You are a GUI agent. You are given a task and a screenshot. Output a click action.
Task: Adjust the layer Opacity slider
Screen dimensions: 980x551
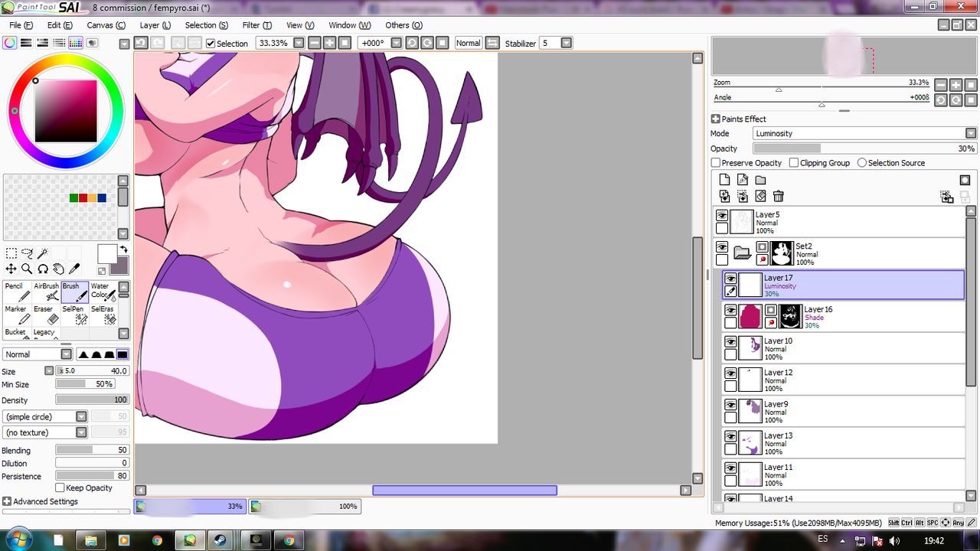(864, 148)
